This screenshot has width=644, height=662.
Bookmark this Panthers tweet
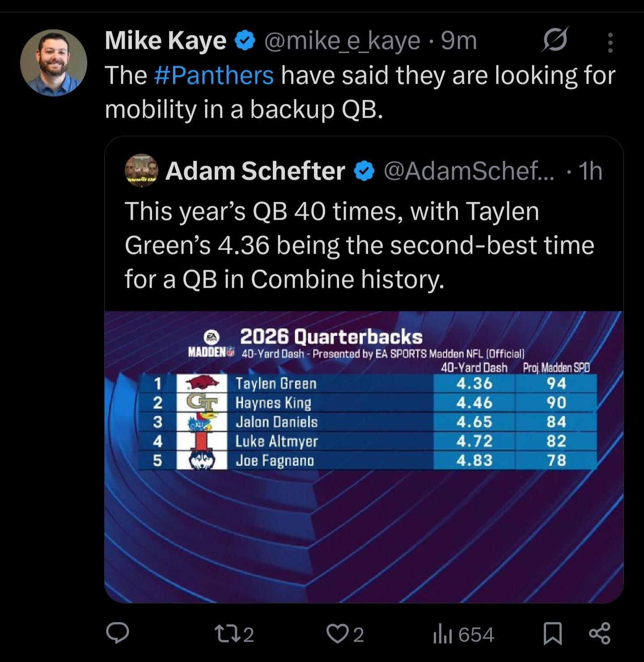pos(553,634)
